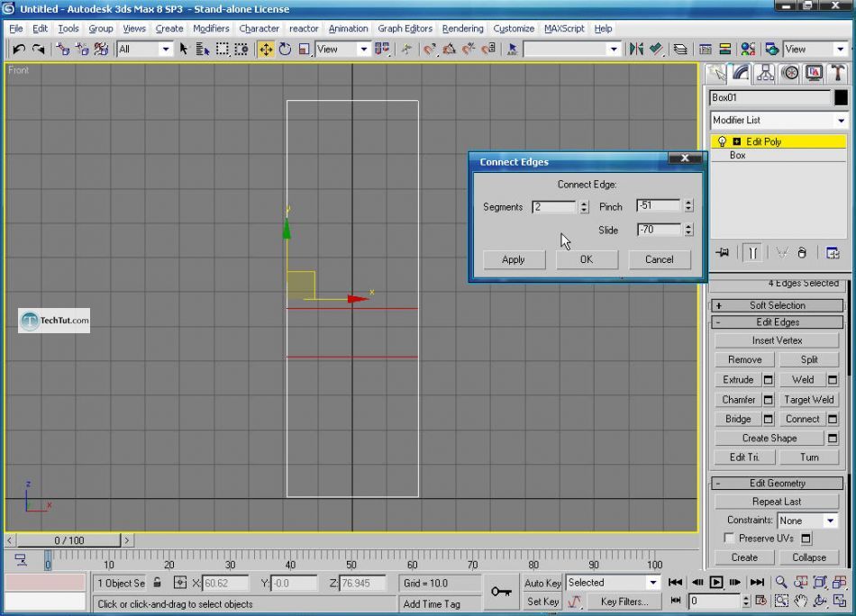Open the Modifiers menu
Viewport: 856px width, 616px height.
211,29
